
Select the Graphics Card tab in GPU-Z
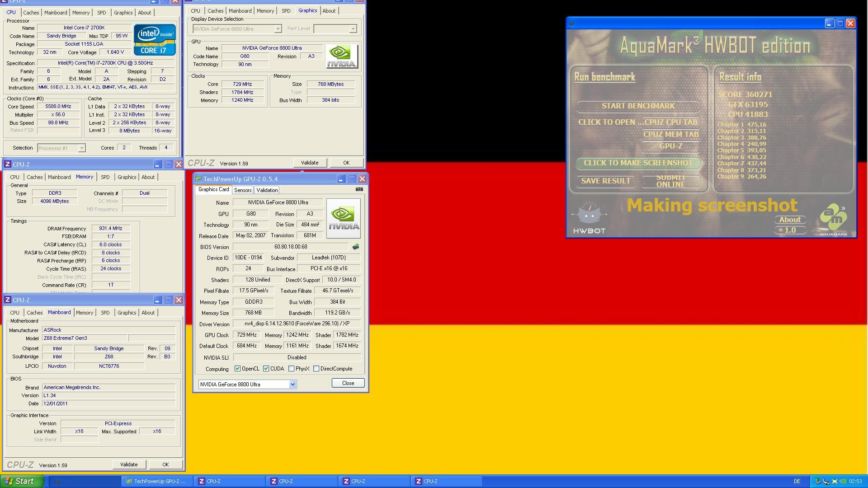[214, 190]
